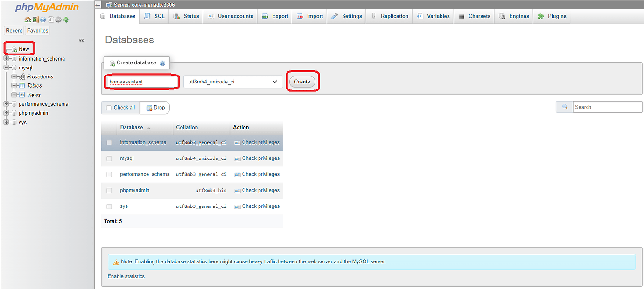Image resolution: width=644 pixels, height=289 pixels.
Task: Click the help icon beside Create database
Action: click(162, 62)
